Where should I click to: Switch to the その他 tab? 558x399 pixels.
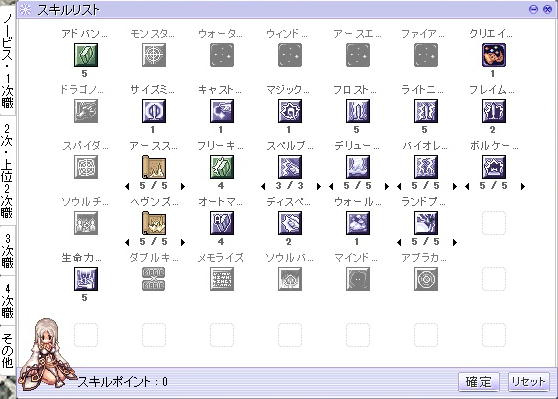click(x=7, y=350)
